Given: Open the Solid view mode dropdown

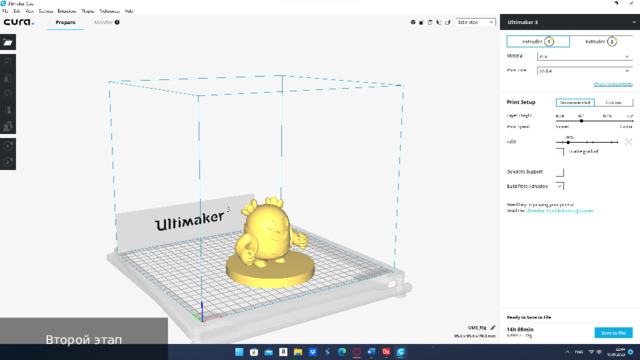Looking at the screenshot, I should (x=476, y=22).
